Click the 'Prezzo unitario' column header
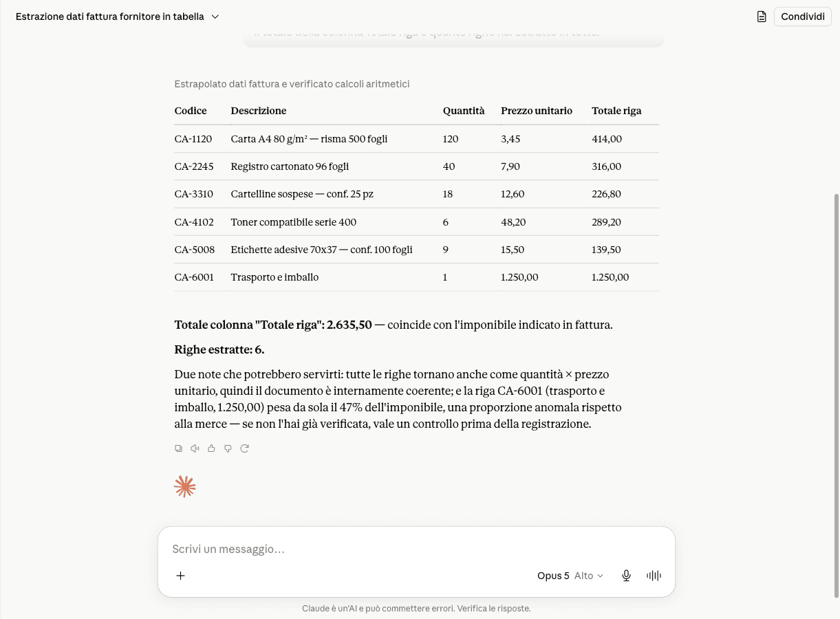The image size is (840, 619). tap(537, 111)
